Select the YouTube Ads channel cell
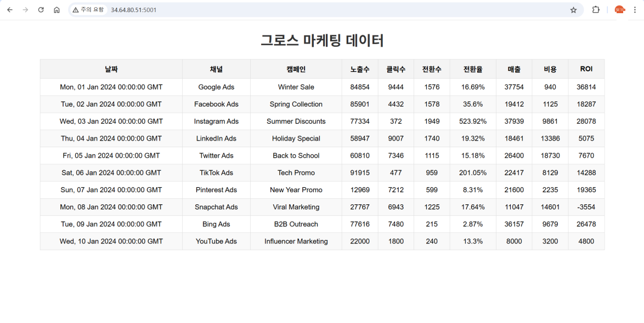This screenshot has width=644, height=323. click(217, 242)
